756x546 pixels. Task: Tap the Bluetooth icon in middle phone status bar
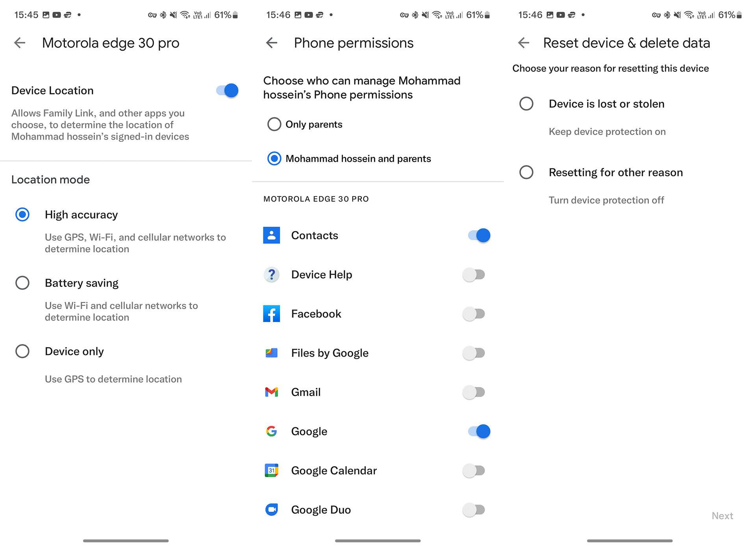pyautogui.click(x=415, y=15)
